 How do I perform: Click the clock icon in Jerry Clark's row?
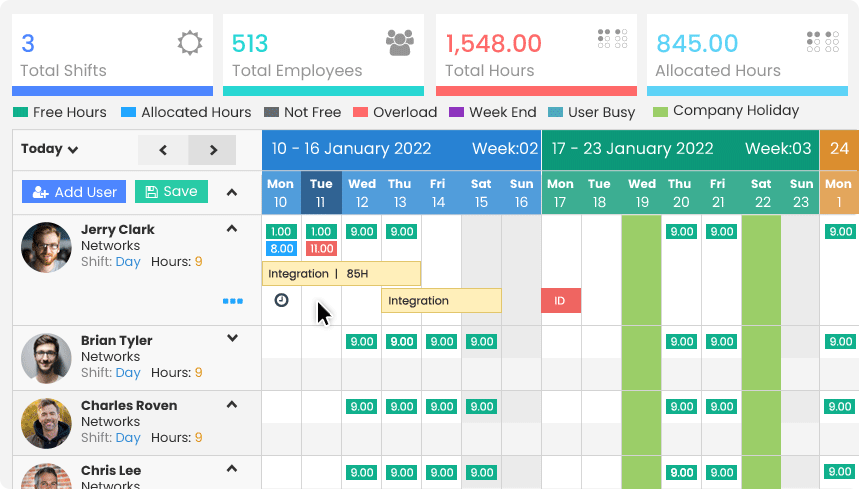(x=281, y=300)
